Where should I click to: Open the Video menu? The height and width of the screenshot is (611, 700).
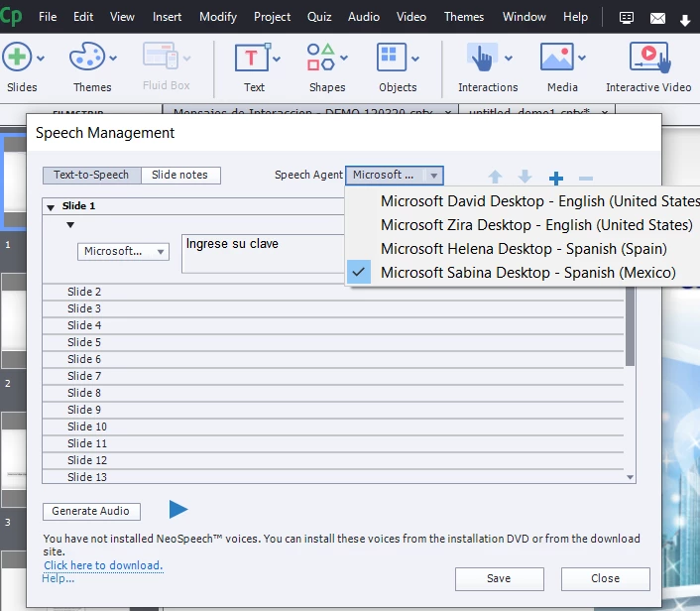point(411,17)
